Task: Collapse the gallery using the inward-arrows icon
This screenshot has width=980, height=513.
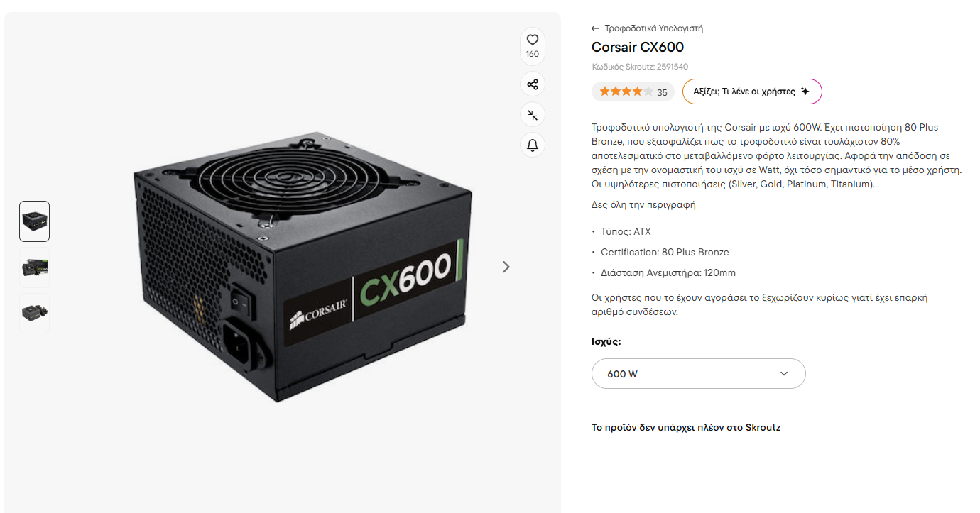Action: pos(533,114)
